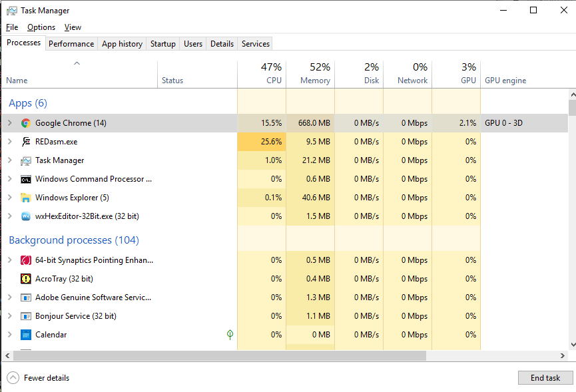
Task: Click the horizontal scrollbar right arrow
Action: (563, 355)
